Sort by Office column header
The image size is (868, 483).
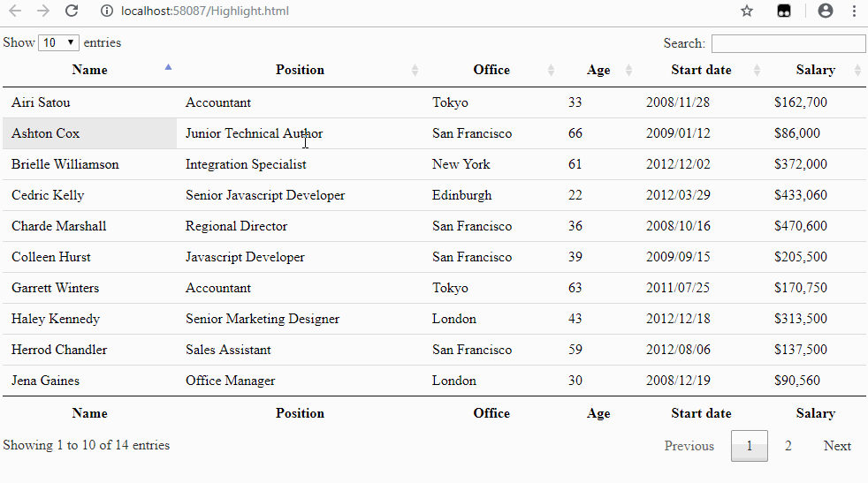(491, 70)
